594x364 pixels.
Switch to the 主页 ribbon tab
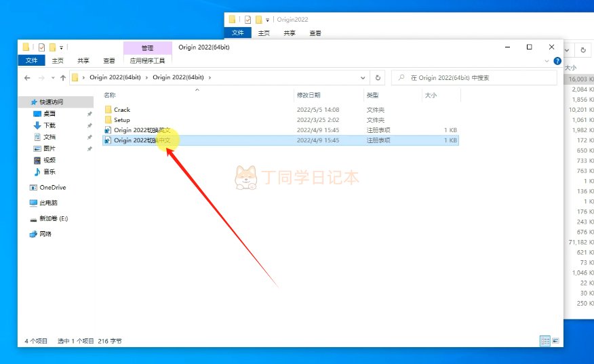tap(58, 60)
